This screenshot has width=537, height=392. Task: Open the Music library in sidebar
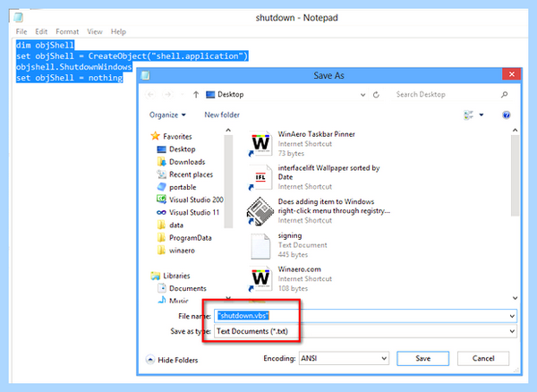click(173, 300)
